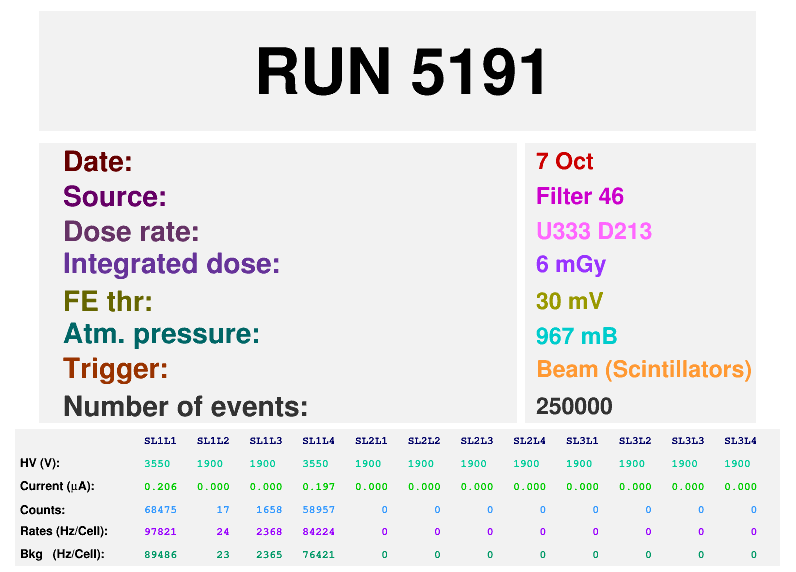Click the 68475 counts value
796x572 pixels.
160,509
